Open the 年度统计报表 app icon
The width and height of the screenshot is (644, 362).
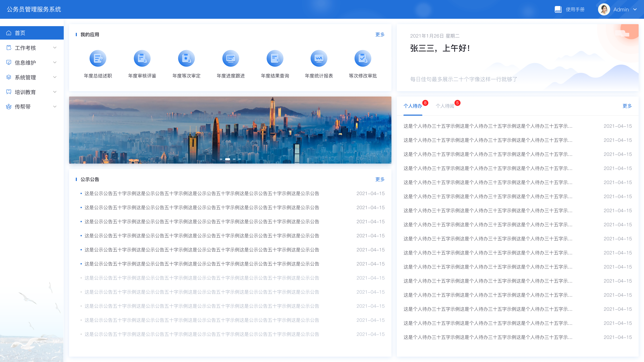[x=319, y=59]
